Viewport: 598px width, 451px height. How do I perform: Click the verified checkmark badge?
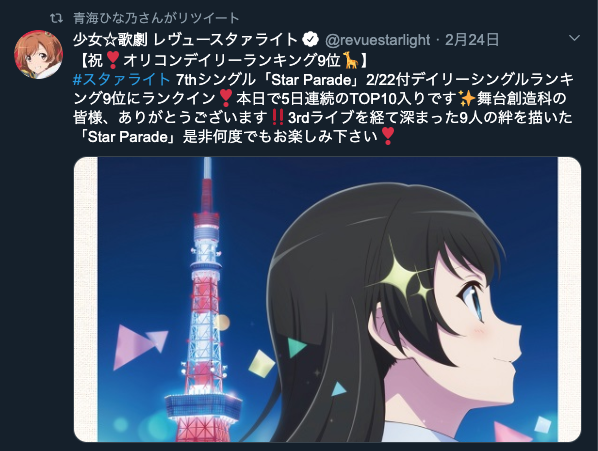pyautogui.click(x=311, y=39)
